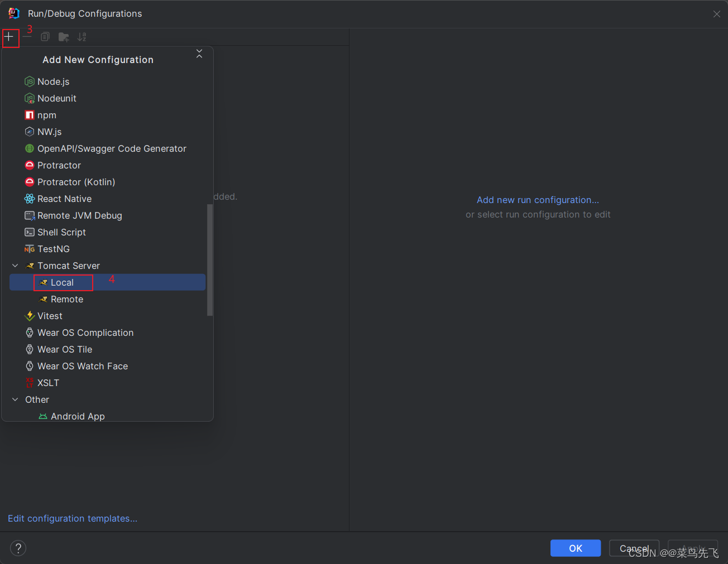Viewport: 728px width, 564px height.
Task: Select the Wear OS Tile label
Action: point(65,349)
